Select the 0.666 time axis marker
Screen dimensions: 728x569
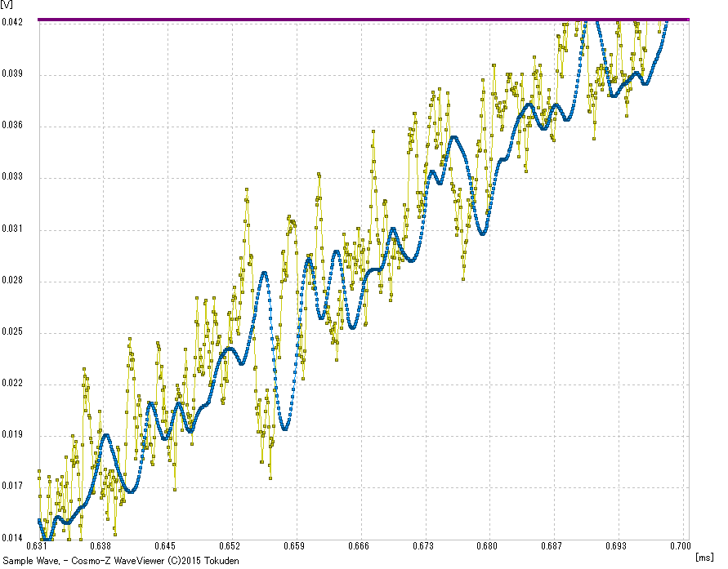pyautogui.click(x=358, y=545)
